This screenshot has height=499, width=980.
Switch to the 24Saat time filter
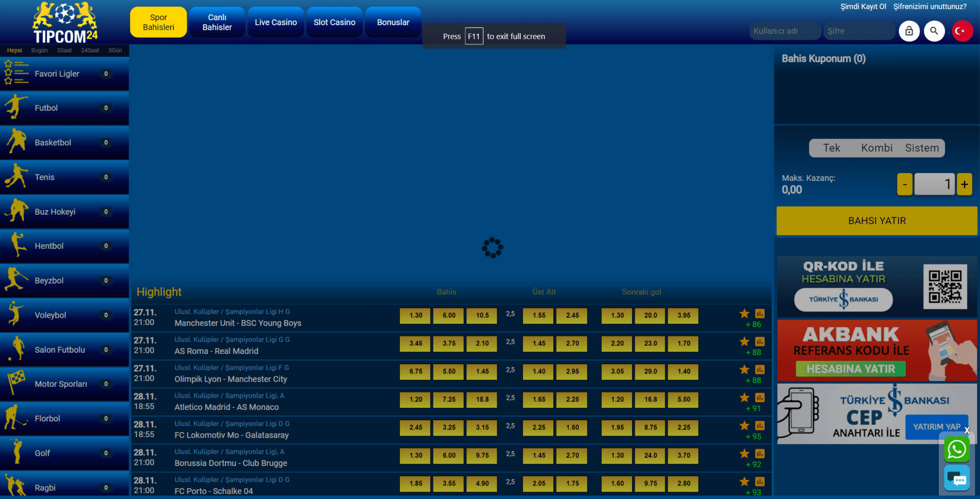[x=90, y=50]
